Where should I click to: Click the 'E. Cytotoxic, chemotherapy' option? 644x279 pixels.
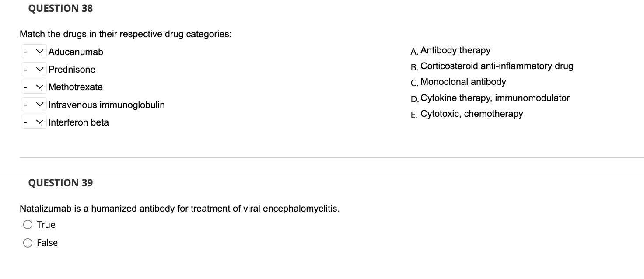tap(471, 114)
